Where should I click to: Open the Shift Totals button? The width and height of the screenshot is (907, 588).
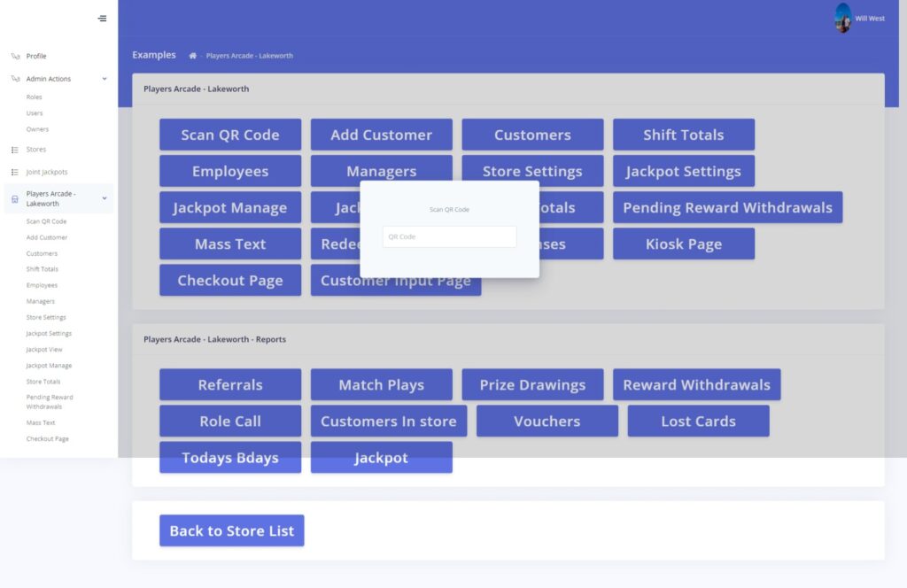pyautogui.click(x=683, y=135)
